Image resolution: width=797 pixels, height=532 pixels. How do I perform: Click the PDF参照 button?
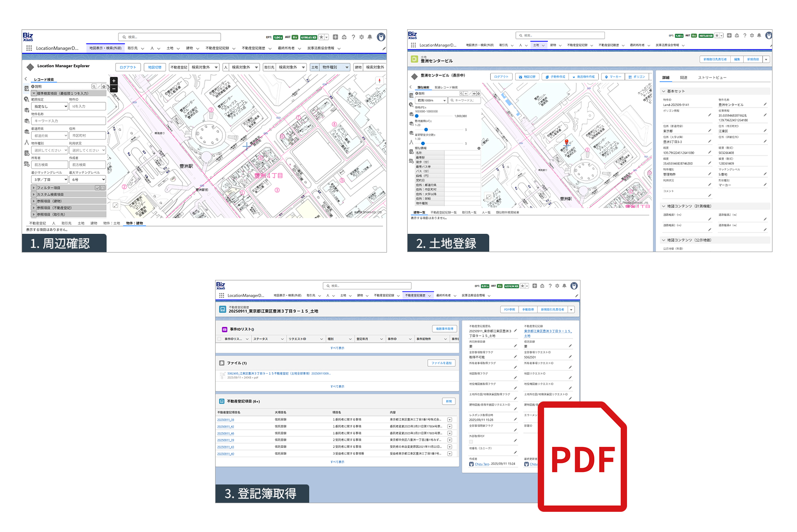pyautogui.click(x=509, y=309)
